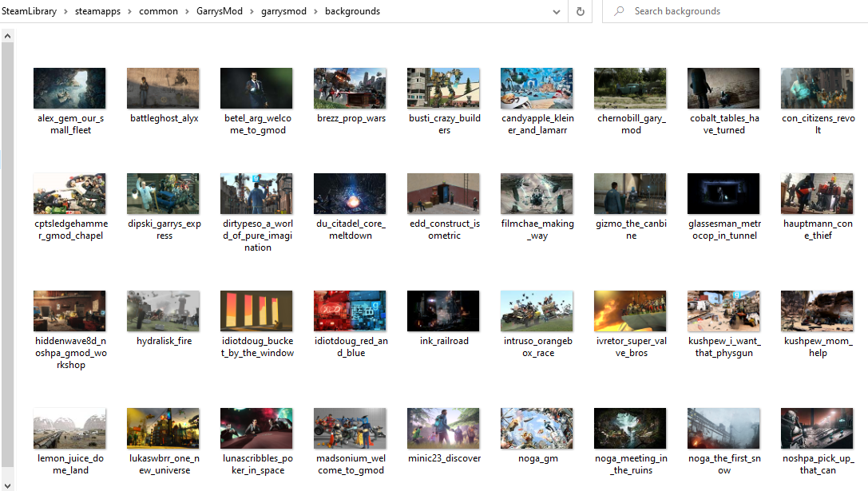Select noga_meeting_in_the_ruins thumbnail
The height and width of the screenshot is (491, 868).
[x=630, y=429]
